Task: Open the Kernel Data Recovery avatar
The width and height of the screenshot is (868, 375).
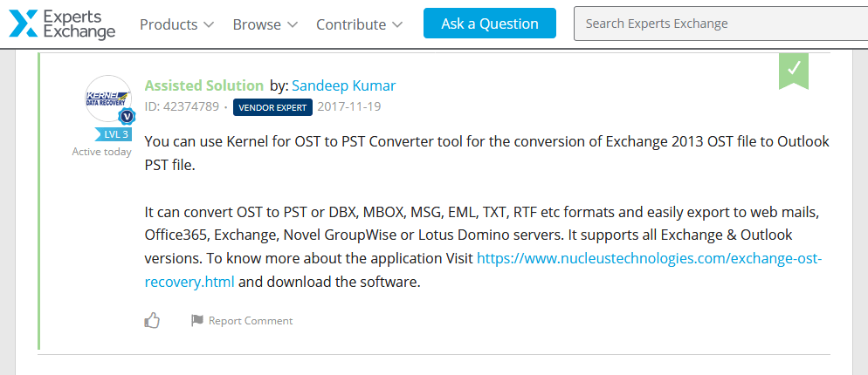Action: point(108,99)
